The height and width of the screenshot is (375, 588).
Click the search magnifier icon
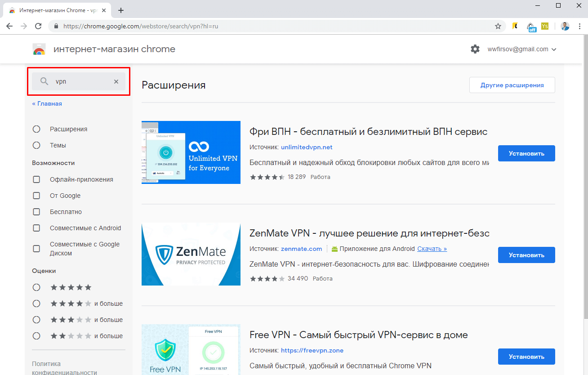tap(44, 81)
